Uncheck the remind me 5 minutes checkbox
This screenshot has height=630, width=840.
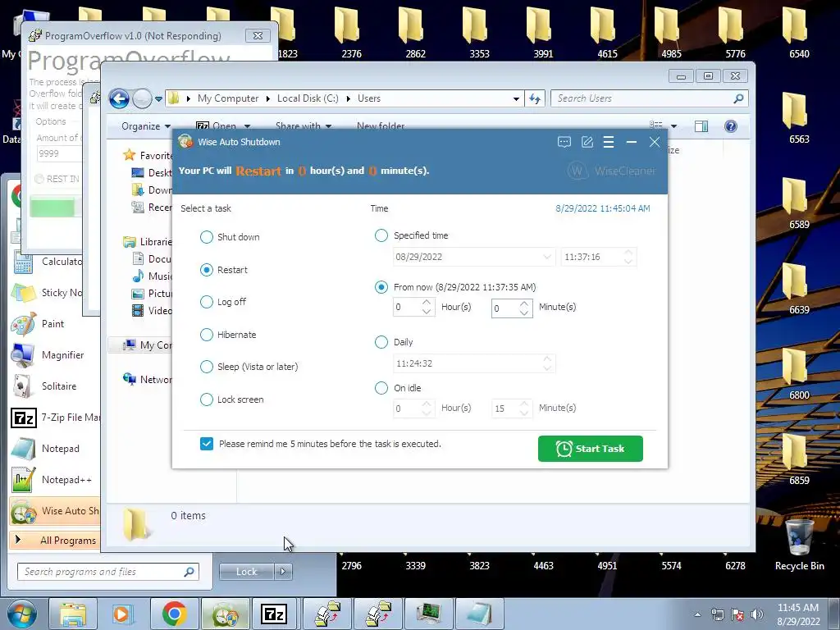click(206, 444)
